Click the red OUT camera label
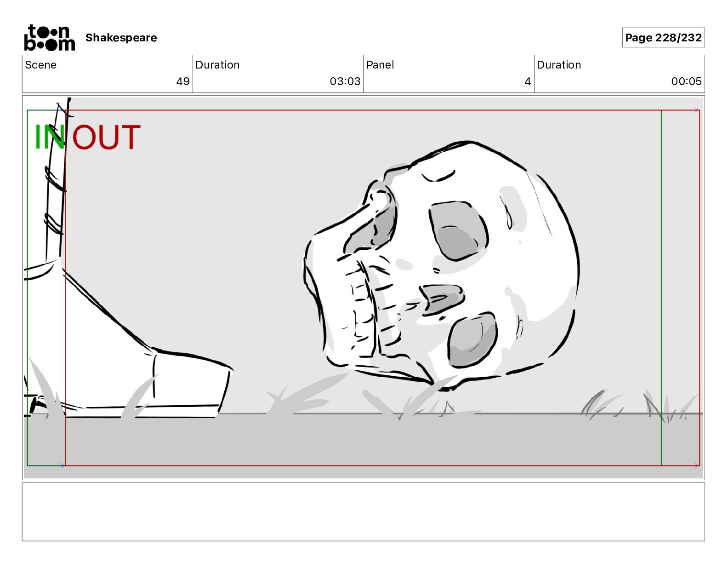The width and height of the screenshot is (728, 563). pyautogui.click(x=106, y=137)
